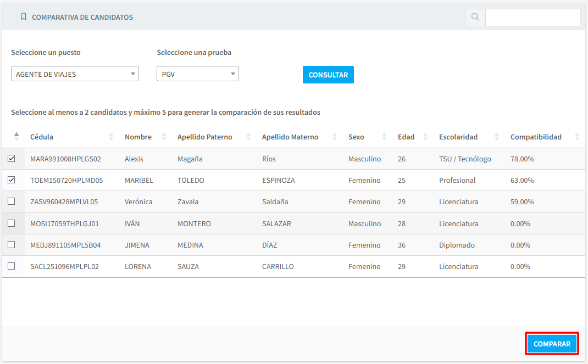The width and height of the screenshot is (588, 364).
Task: Click the bookmark icon beside Comparativa de Candidatos
Action: (x=23, y=17)
